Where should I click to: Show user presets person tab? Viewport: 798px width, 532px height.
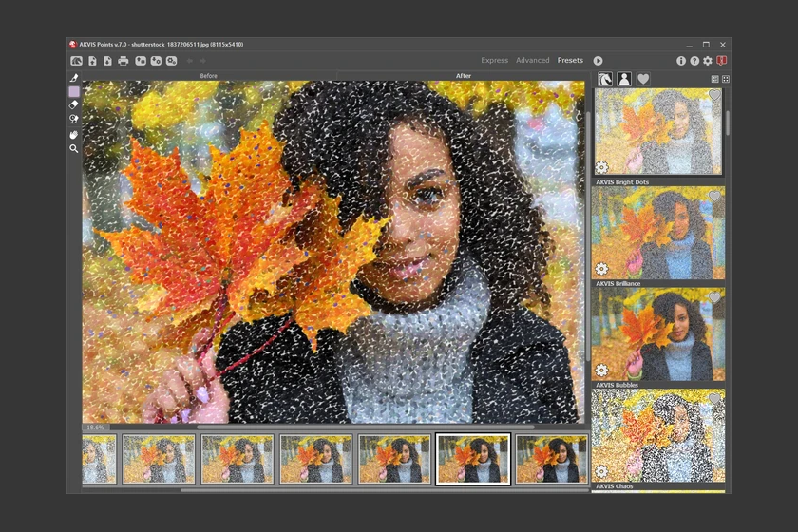(x=624, y=79)
